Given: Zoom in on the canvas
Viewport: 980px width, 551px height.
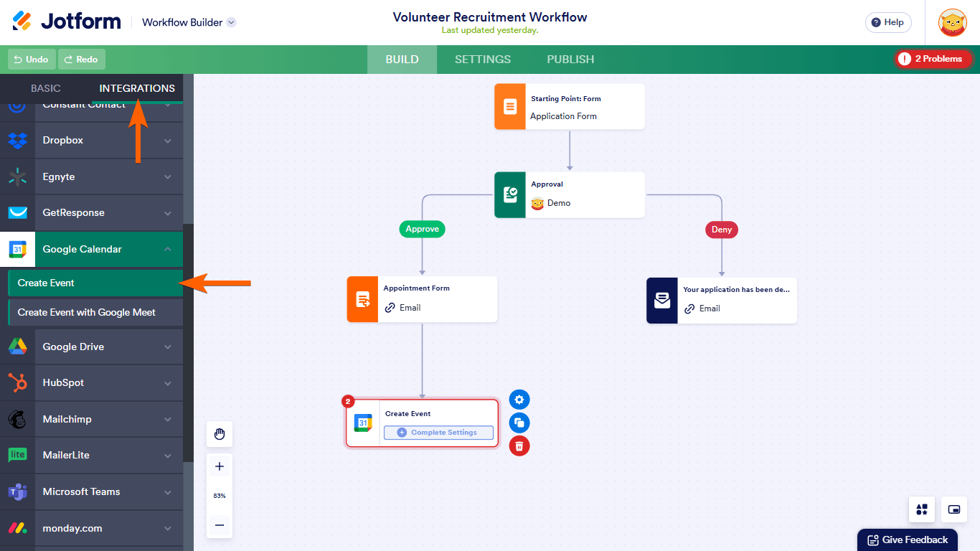Looking at the screenshot, I should point(220,466).
